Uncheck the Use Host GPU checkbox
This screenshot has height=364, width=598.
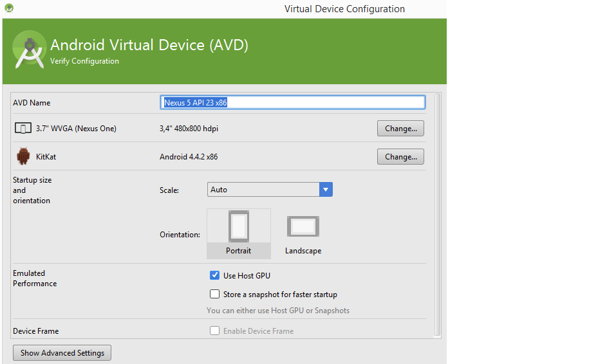[x=215, y=275]
